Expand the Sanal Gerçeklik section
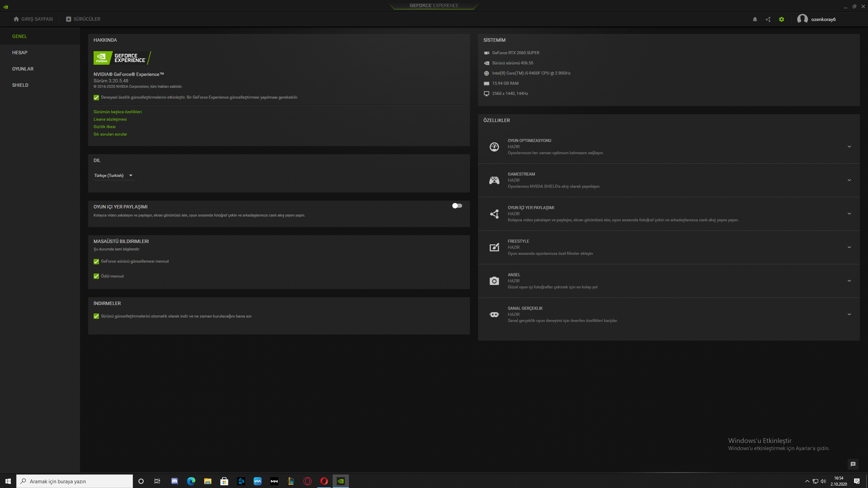Screen dimensions: 868x488 849,314
